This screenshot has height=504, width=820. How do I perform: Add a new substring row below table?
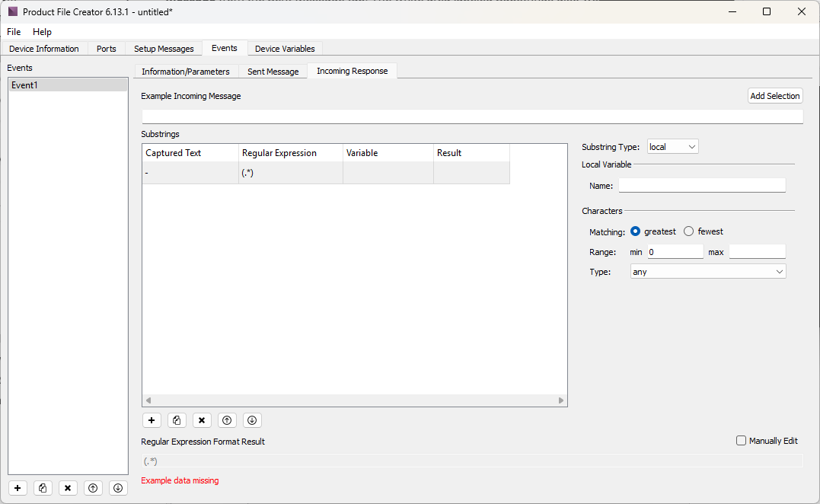152,420
